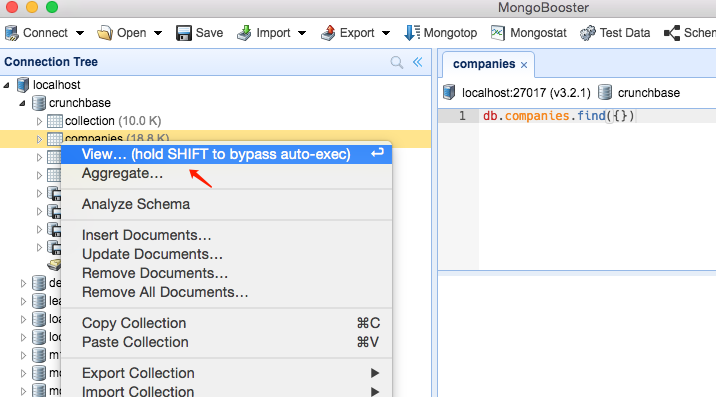Select Analyze Schema menu entry
The image size is (716, 397).
coord(226,204)
